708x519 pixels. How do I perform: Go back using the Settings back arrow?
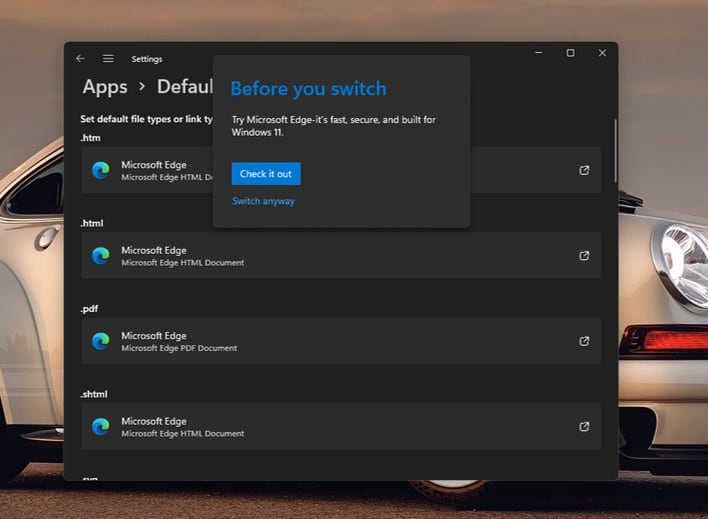point(80,59)
